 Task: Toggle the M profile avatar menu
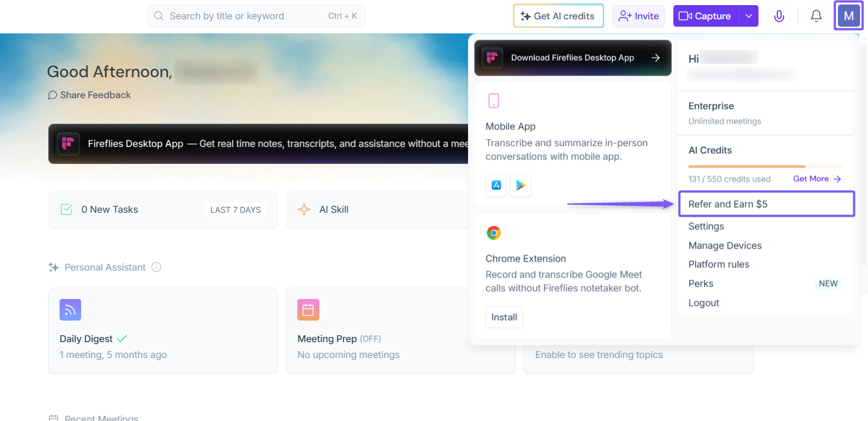coord(849,16)
